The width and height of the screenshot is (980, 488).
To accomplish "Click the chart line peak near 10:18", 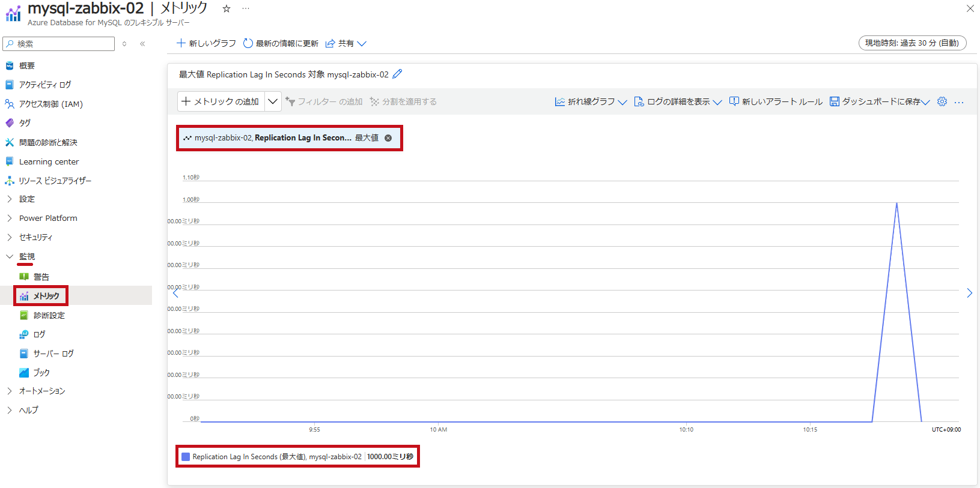I will (896, 203).
